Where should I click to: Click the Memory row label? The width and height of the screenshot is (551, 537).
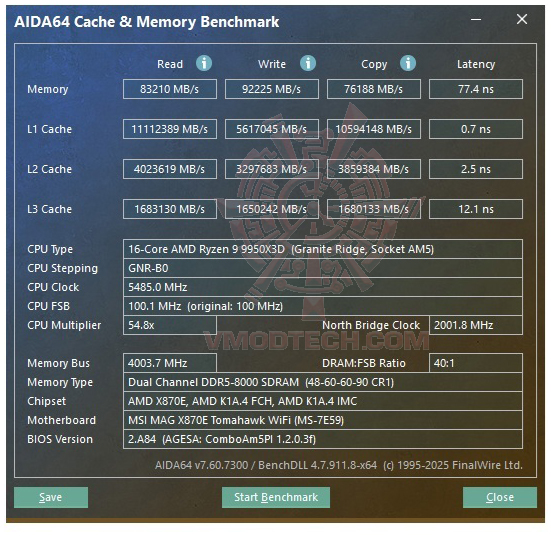[47, 90]
